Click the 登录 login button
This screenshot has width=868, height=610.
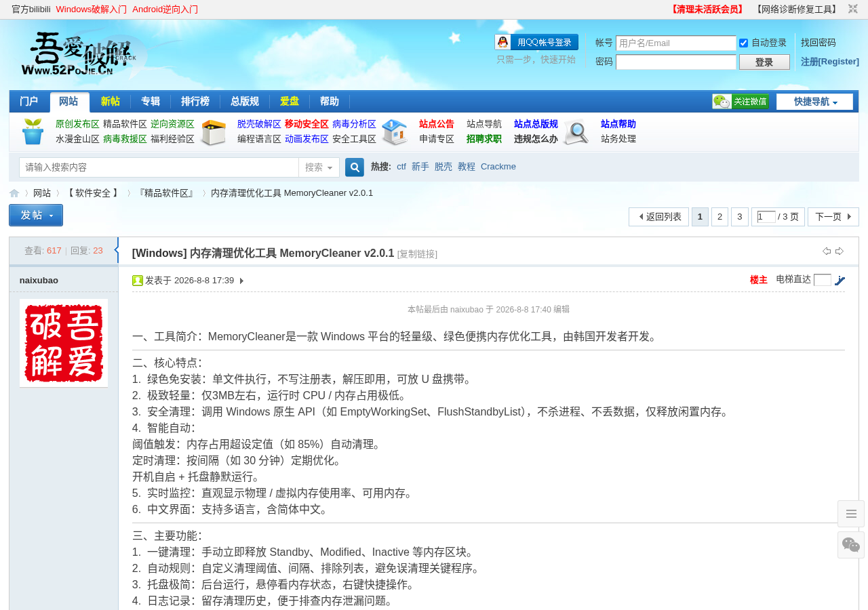[764, 62]
